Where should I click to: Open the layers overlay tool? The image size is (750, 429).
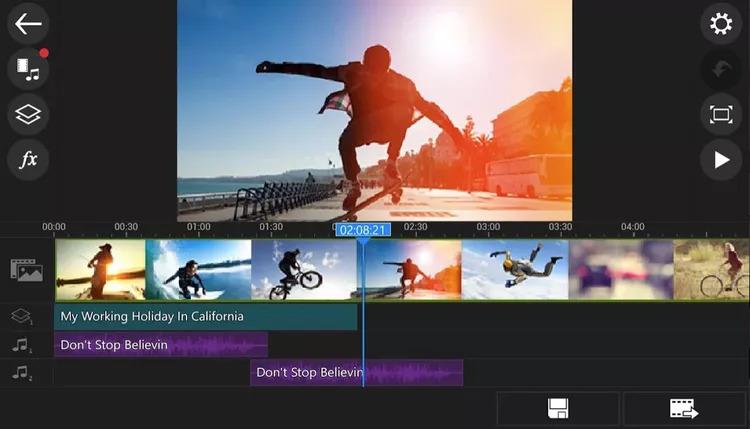pos(28,114)
